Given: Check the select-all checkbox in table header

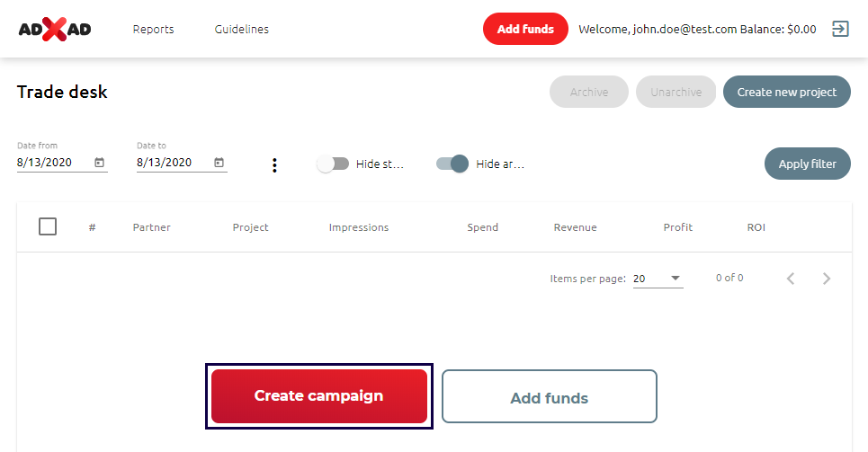Looking at the screenshot, I should coord(48,226).
